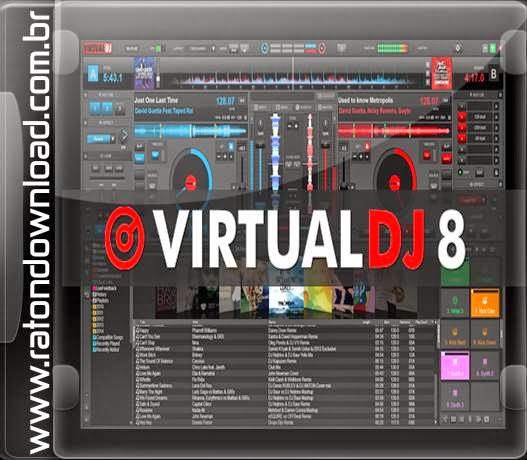The height and width of the screenshot is (460, 527).
Task: Click artist "Lana Del Rey" in track list
Action: tap(202, 386)
